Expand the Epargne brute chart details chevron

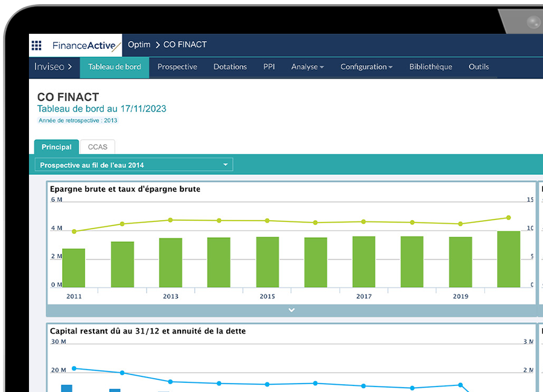pyautogui.click(x=291, y=309)
